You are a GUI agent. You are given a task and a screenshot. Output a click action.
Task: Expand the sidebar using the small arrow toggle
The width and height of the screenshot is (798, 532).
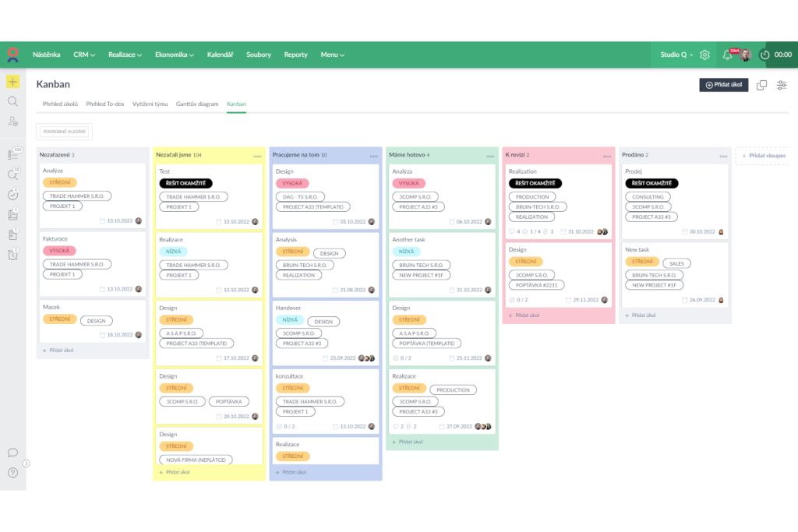click(26, 463)
